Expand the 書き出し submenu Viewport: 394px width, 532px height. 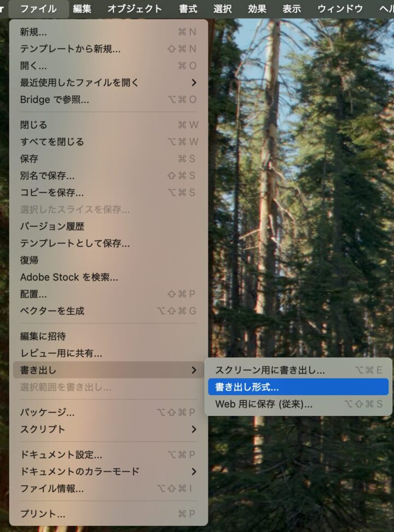pos(108,370)
